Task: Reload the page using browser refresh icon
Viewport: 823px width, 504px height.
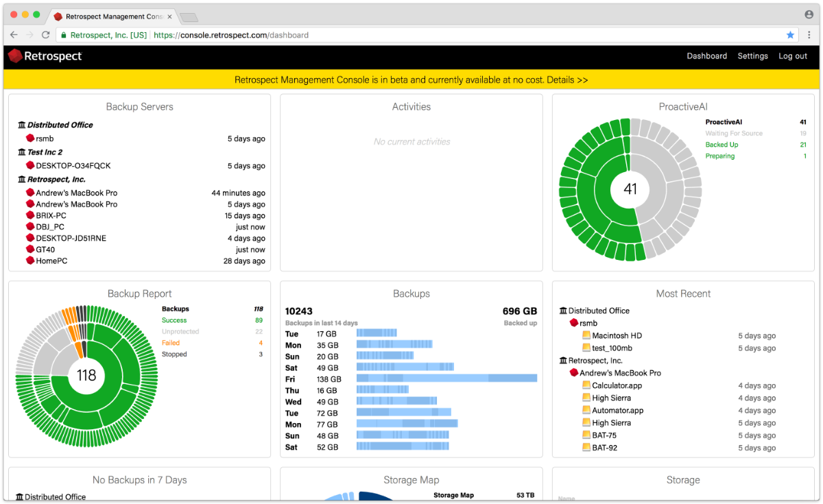Action: [46, 35]
